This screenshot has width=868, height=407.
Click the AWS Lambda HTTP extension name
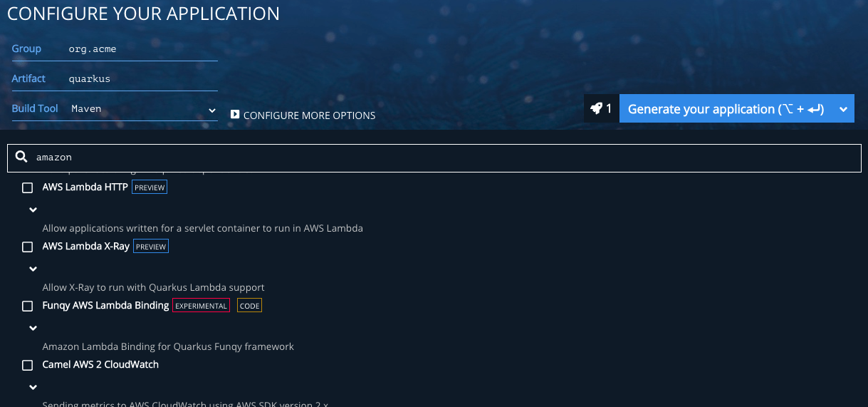(85, 187)
